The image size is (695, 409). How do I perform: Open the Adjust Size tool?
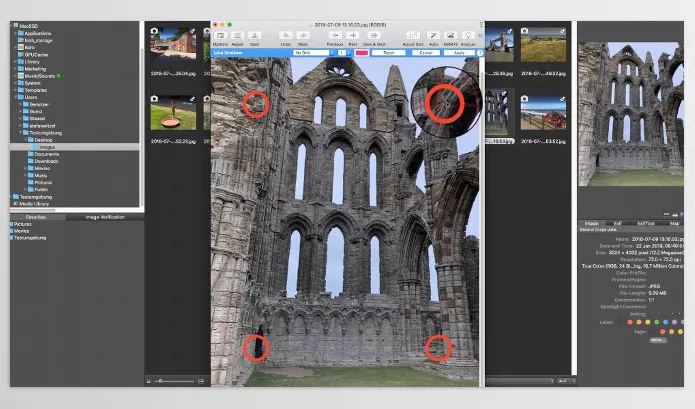[413, 35]
